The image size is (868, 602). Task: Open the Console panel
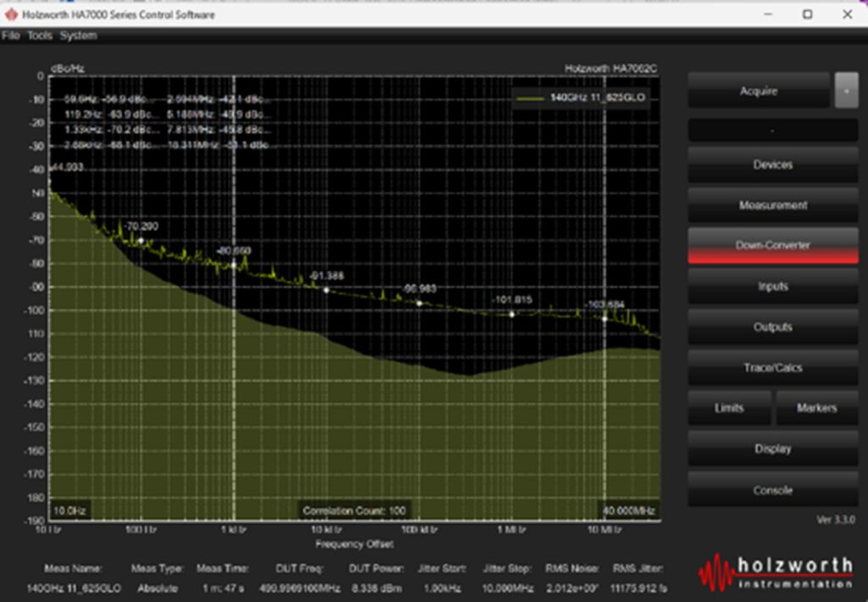[x=772, y=490]
